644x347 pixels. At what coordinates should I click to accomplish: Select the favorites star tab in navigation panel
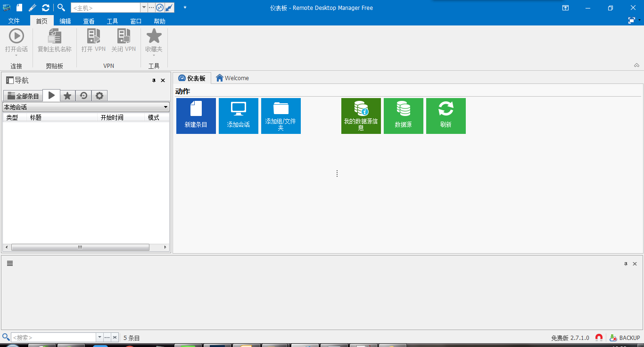tap(67, 95)
